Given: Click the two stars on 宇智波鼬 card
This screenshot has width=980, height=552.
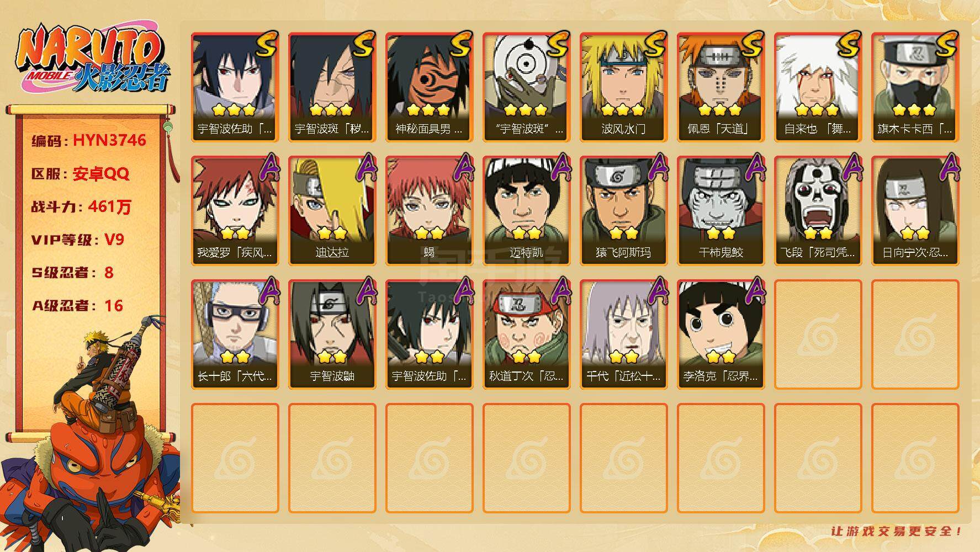Looking at the screenshot, I should pos(332,357).
